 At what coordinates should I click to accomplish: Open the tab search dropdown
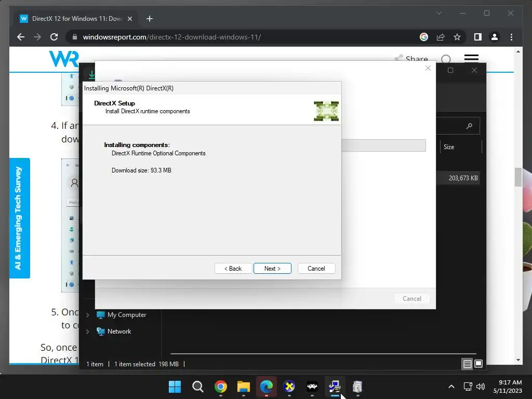[x=438, y=13]
